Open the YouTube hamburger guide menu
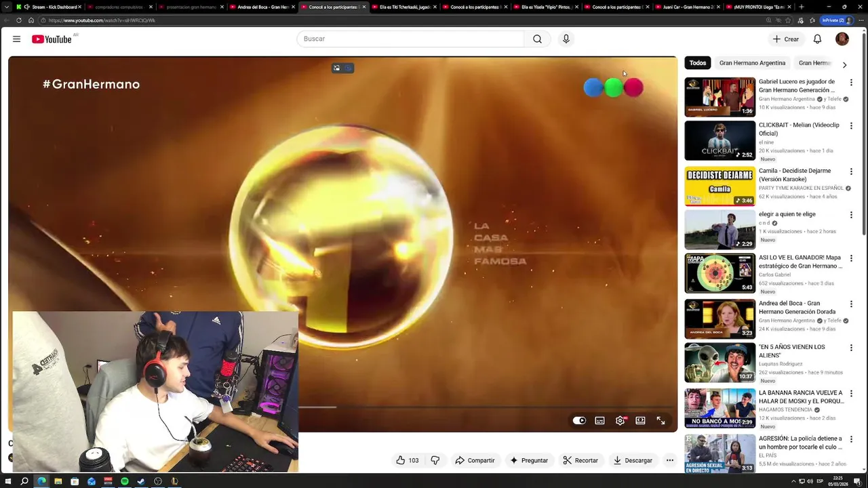 click(x=16, y=39)
